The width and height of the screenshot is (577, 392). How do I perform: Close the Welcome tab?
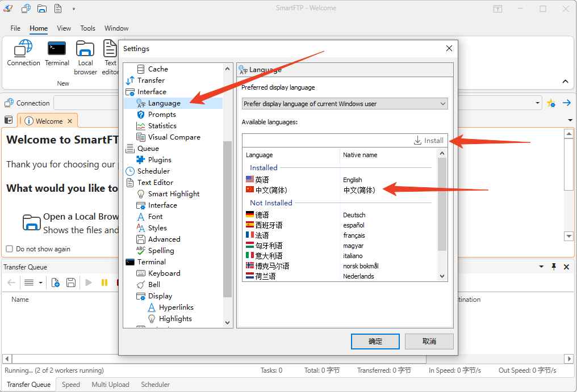(70, 121)
